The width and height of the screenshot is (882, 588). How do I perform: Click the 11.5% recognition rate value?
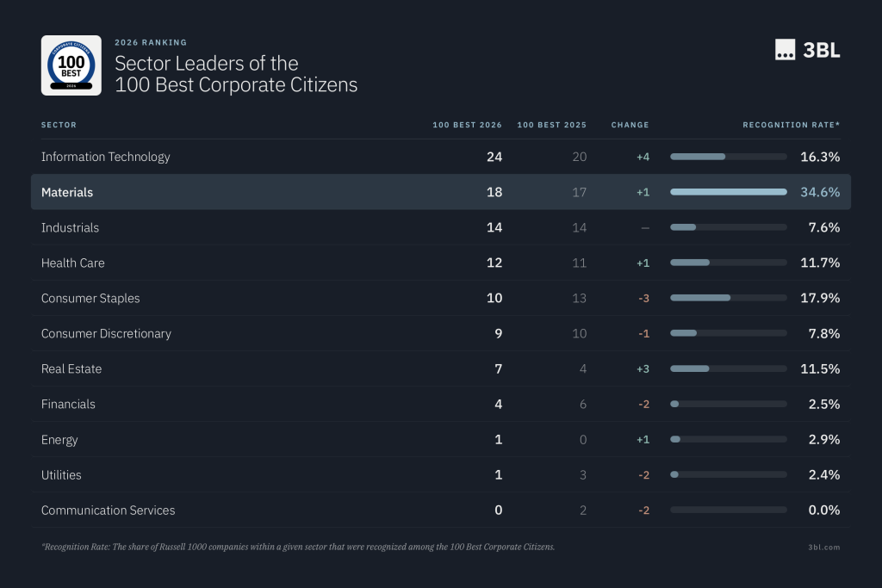coord(820,368)
